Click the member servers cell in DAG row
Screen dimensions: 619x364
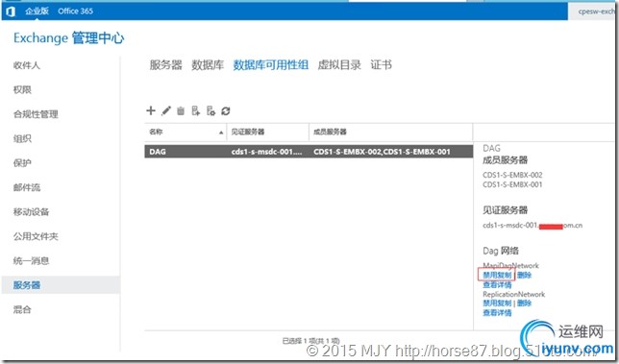tap(382, 152)
